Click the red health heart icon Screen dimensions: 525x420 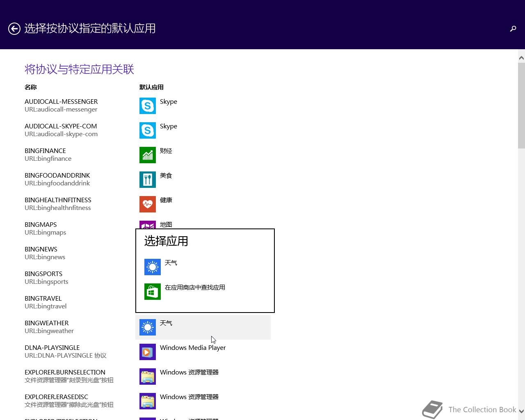click(x=148, y=204)
